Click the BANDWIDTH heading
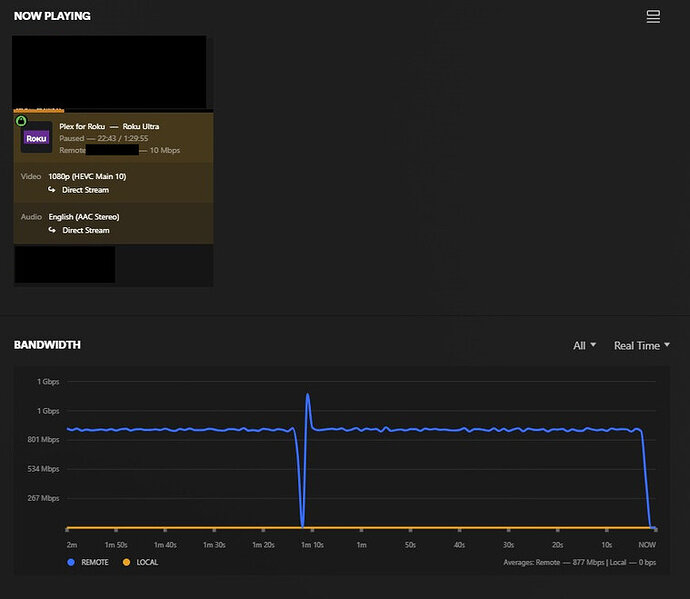The height and width of the screenshot is (599, 690). pyautogui.click(x=47, y=345)
